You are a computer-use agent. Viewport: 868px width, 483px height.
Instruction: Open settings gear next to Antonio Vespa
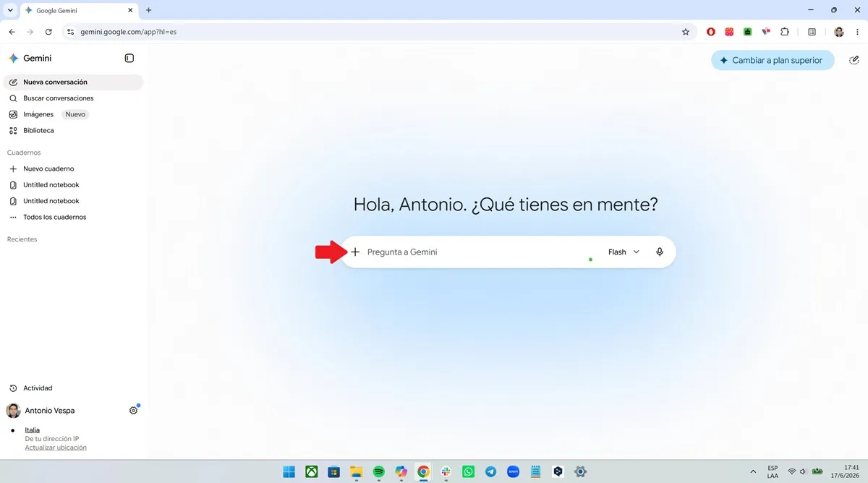click(x=133, y=411)
